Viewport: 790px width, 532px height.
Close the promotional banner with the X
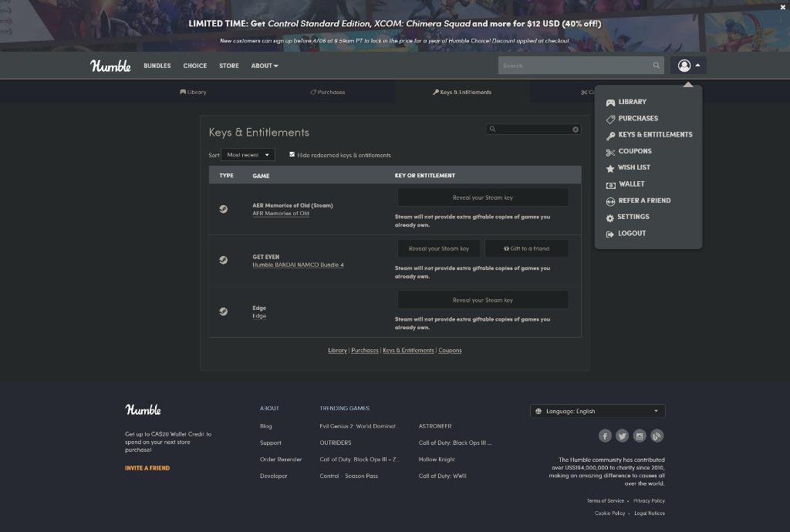pyautogui.click(x=783, y=7)
